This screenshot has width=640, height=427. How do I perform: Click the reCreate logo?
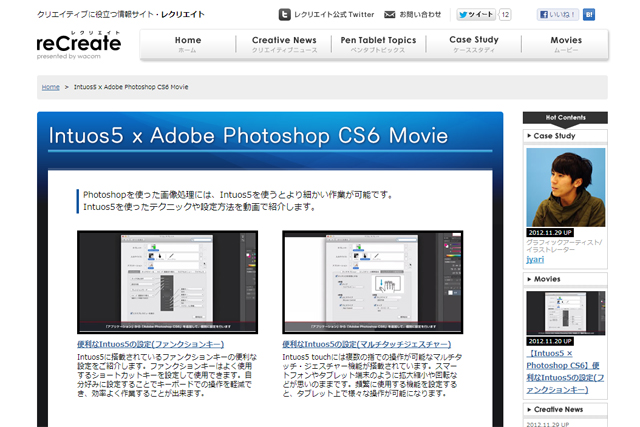(x=79, y=44)
